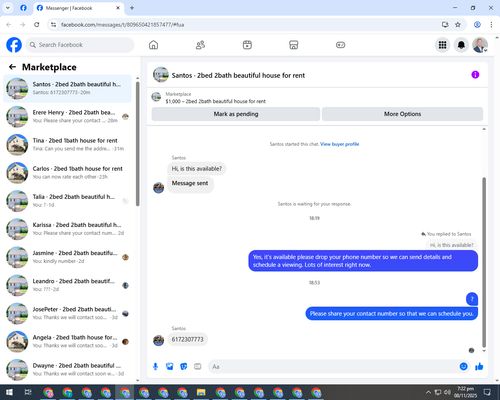
Task: Click the chat messages scrollbar
Action: pyautogui.click(x=484, y=262)
